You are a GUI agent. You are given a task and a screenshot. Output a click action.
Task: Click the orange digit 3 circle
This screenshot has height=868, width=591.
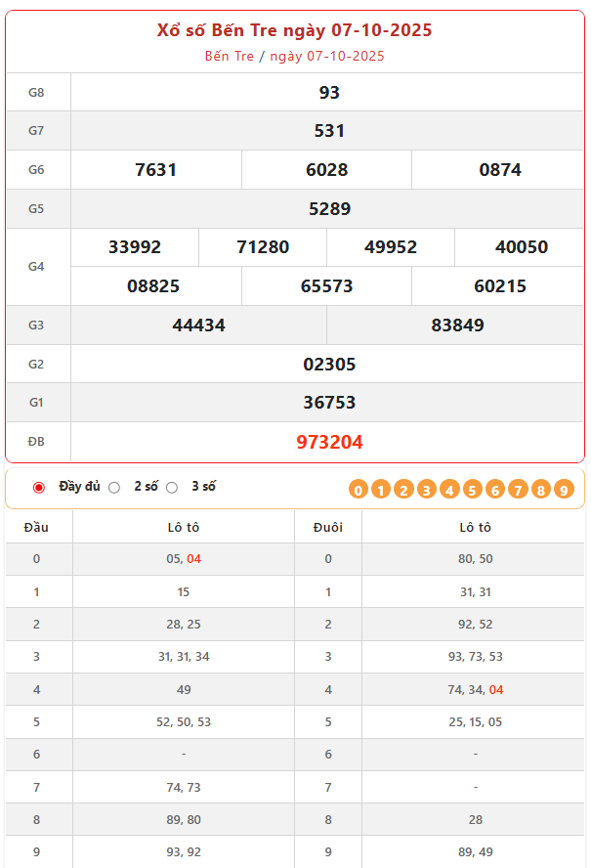427,490
